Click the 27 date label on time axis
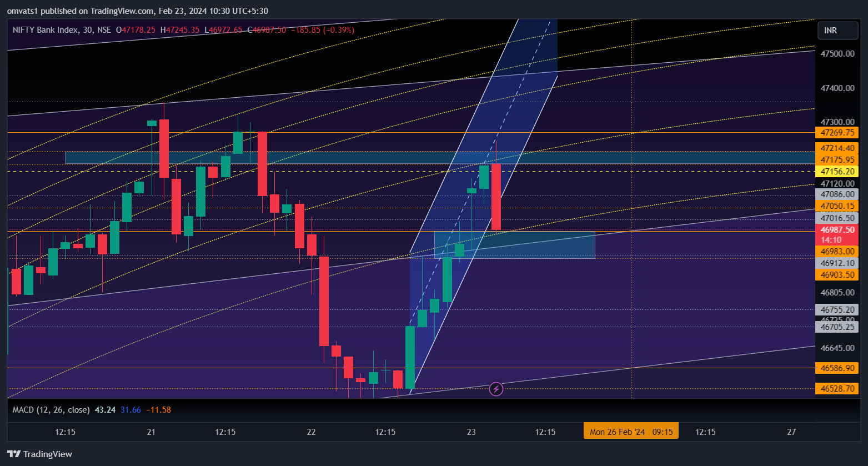Viewport: 868px width, 466px height. click(792, 432)
